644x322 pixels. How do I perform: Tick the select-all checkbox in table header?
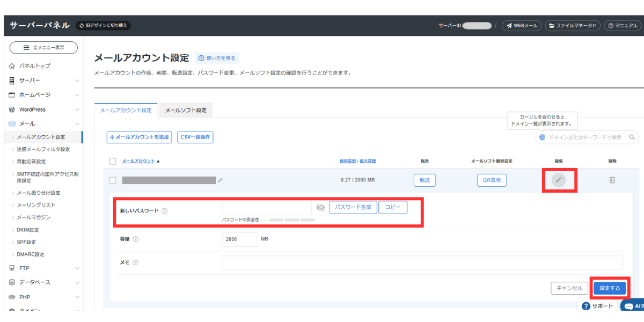coord(113,161)
